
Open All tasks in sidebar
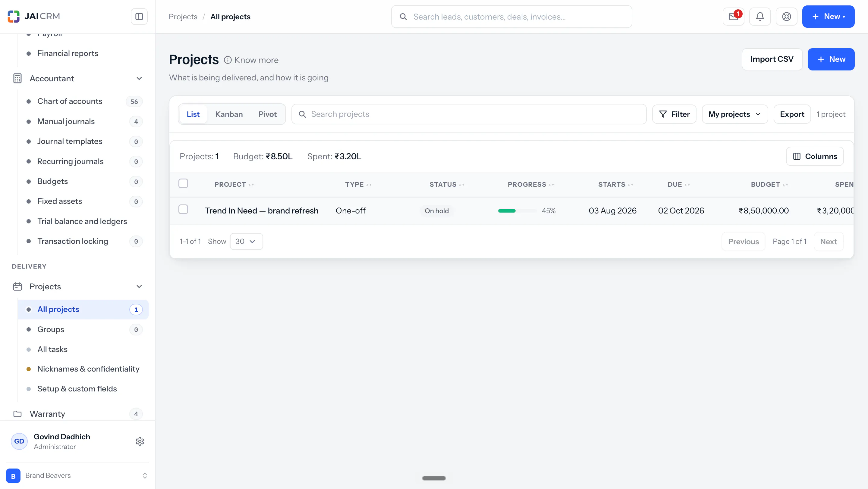(x=83, y=349)
